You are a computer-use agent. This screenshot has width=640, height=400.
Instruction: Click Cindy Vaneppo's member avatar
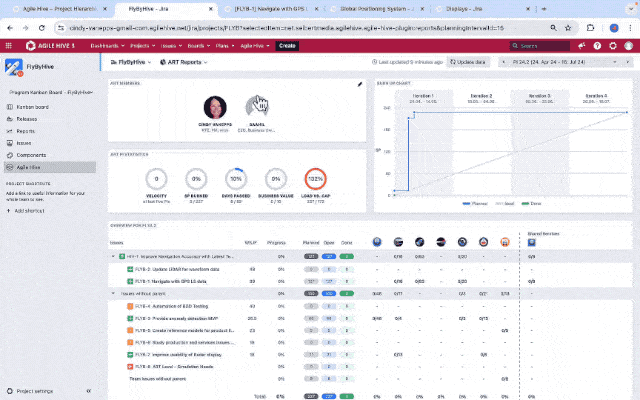tap(215, 108)
